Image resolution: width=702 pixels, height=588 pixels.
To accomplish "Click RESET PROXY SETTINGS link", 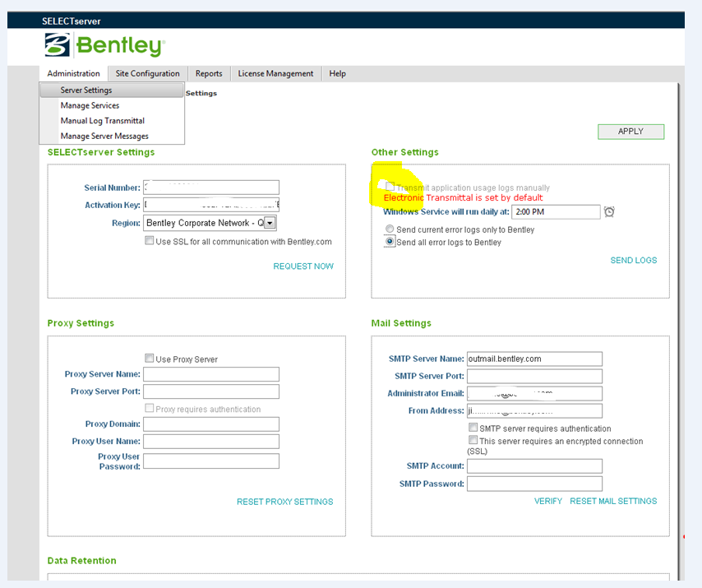I will pyautogui.click(x=284, y=502).
